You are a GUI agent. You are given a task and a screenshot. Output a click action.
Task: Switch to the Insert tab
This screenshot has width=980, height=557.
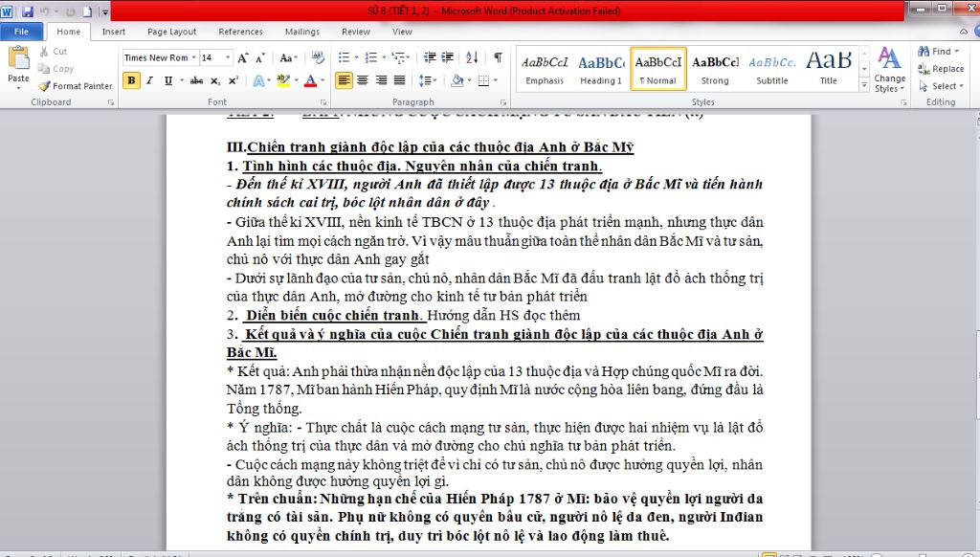pos(114,32)
